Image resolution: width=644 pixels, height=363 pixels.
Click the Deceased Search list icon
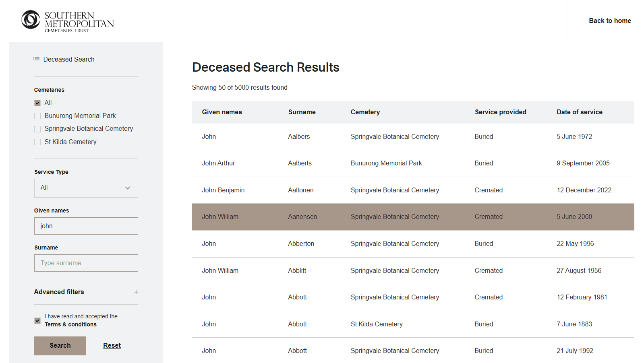tap(37, 60)
